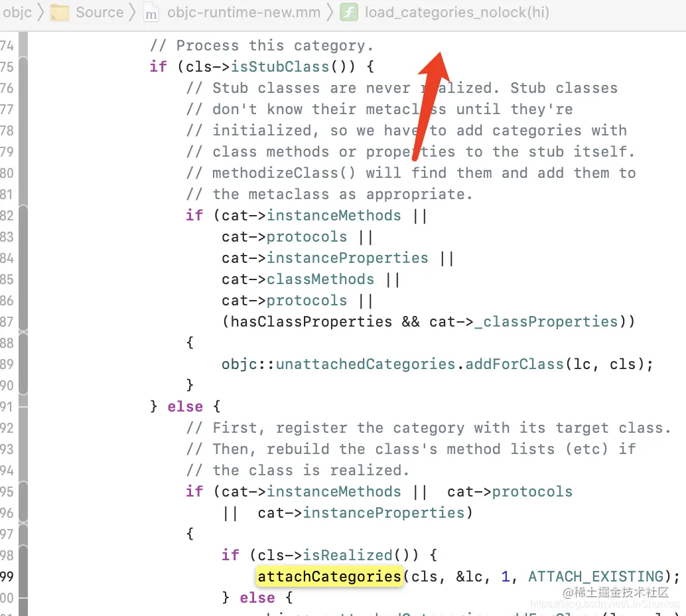Viewport: 686px width, 616px height.
Task: Select objc-runtime-new.mm in the jump bar
Action: [243, 12]
